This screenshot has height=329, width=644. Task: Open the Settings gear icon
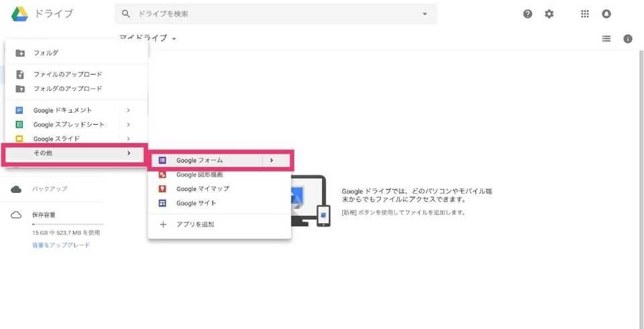coord(549,14)
